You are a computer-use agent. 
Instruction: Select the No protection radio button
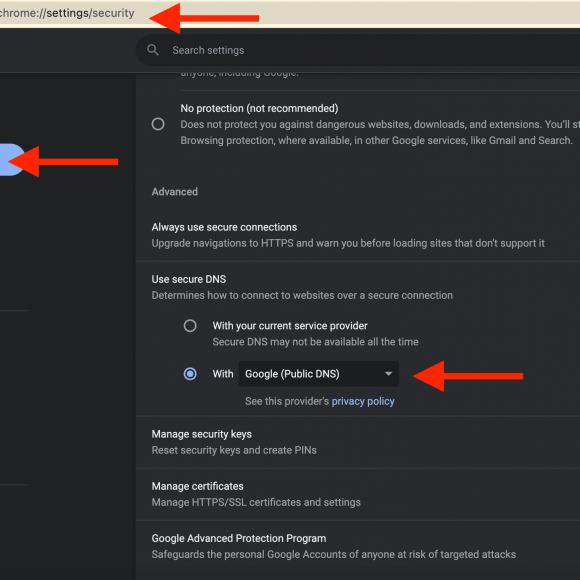(x=158, y=124)
